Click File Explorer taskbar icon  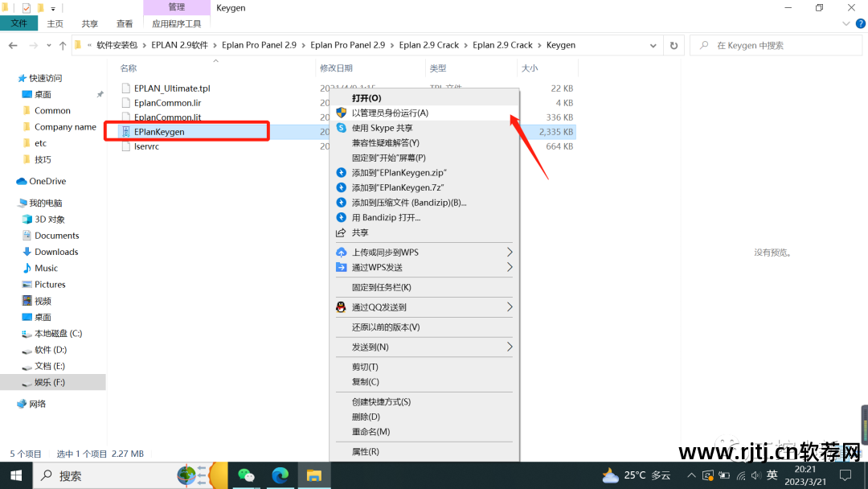click(x=314, y=475)
